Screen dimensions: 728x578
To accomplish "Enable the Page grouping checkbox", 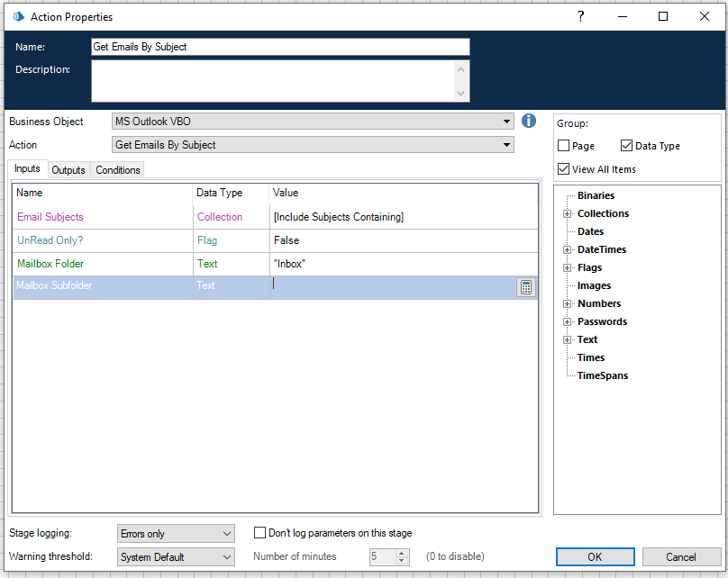I will [564, 146].
